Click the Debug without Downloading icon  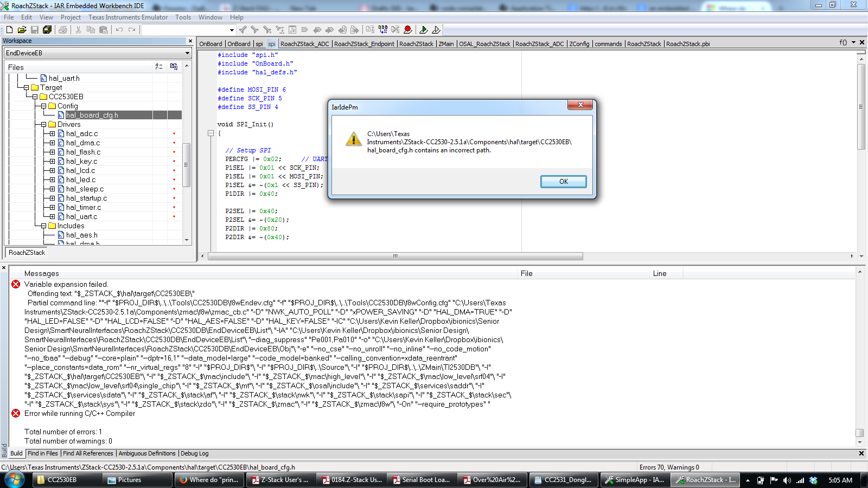(436, 30)
